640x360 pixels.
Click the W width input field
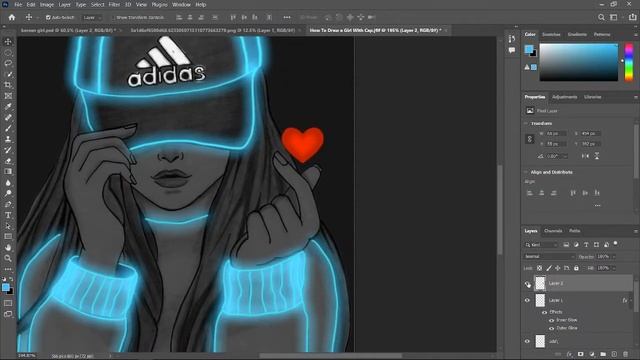[x=556, y=133]
